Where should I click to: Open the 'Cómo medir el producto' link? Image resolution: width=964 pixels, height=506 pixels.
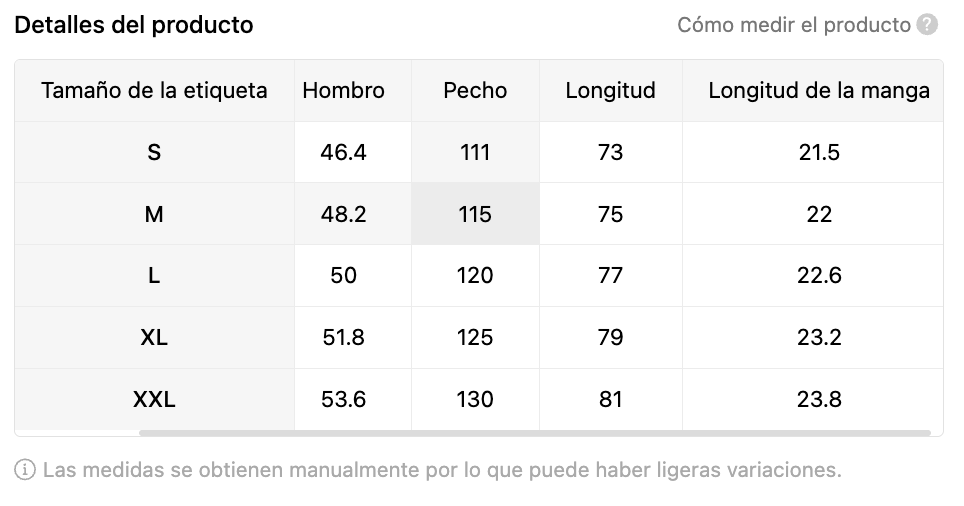tap(794, 25)
